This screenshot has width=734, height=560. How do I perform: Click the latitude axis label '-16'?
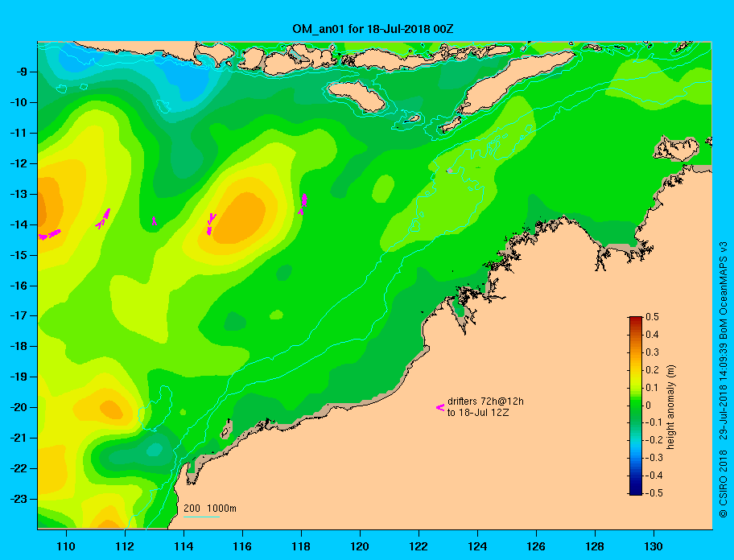point(18,286)
